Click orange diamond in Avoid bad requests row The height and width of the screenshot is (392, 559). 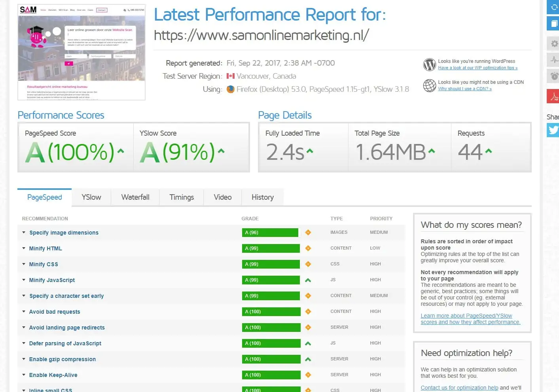[x=308, y=312]
